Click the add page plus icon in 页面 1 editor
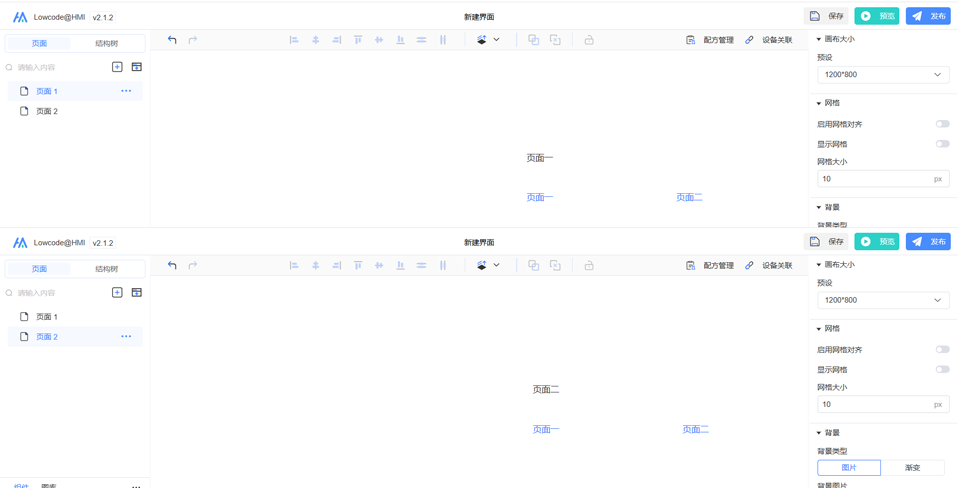Screen dimensions: 958x488 pyautogui.click(x=117, y=67)
